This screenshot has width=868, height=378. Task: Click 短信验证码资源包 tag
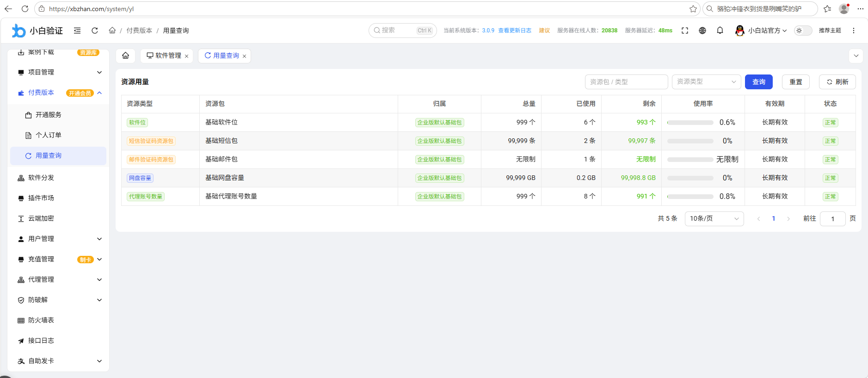click(151, 141)
